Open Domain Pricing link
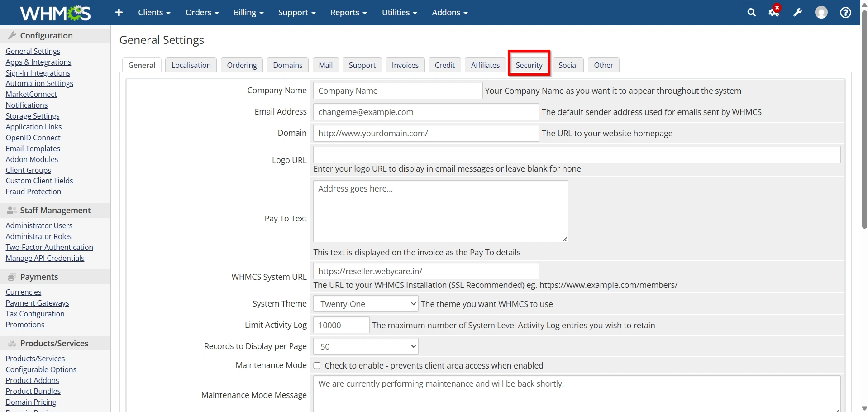Image resolution: width=868 pixels, height=412 pixels. [31, 402]
